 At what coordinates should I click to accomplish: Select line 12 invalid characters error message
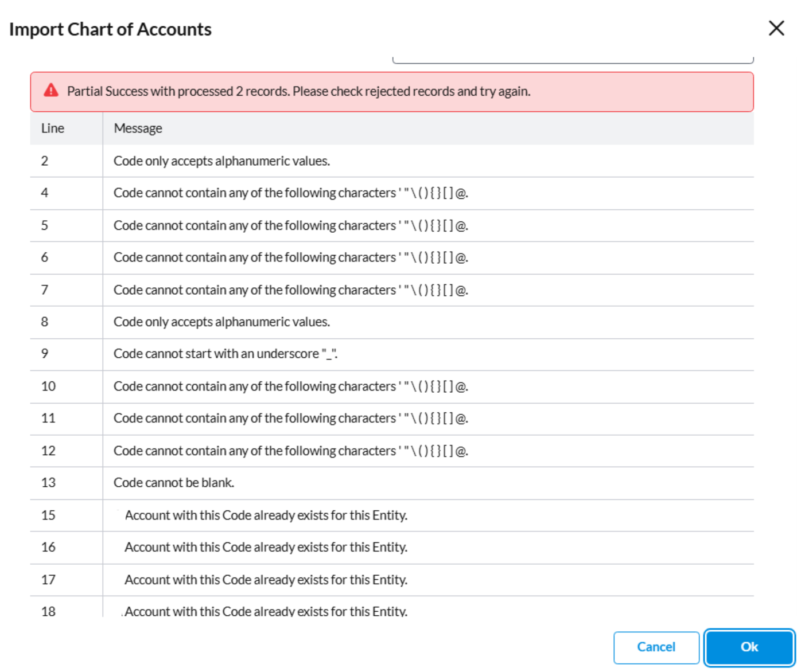pos(290,451)
